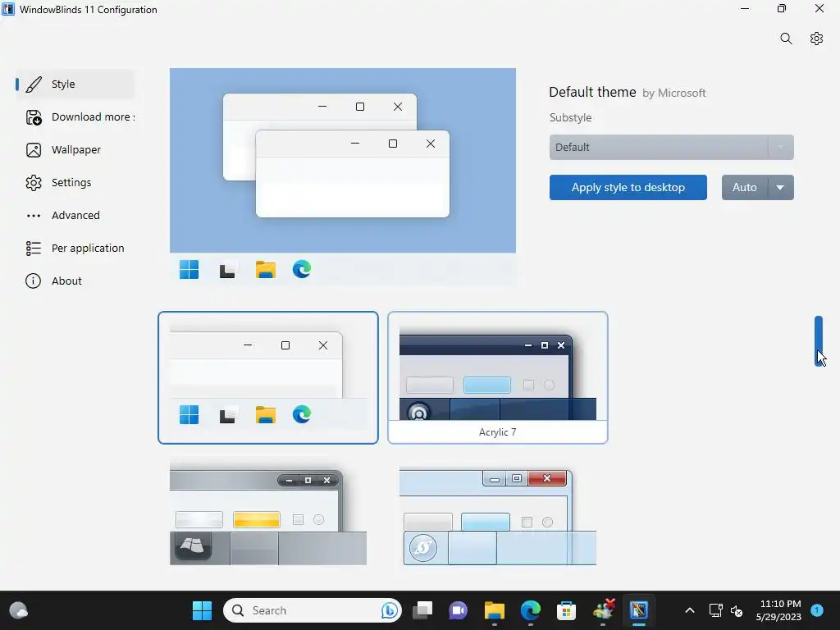Click the Wallpaper picture icon in the sidebar
The image size is (840, 630).
[x=33, y=150]
